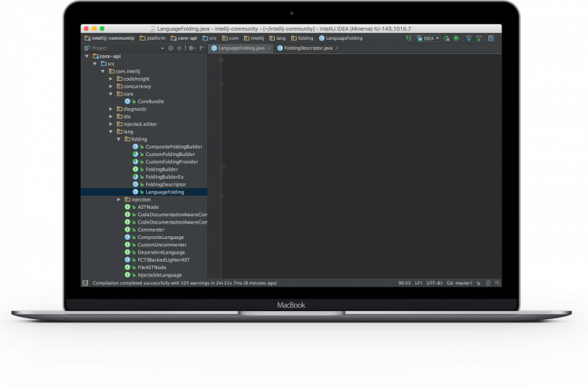Open UTF-8 encoding selector in status bar

[434, 282]
